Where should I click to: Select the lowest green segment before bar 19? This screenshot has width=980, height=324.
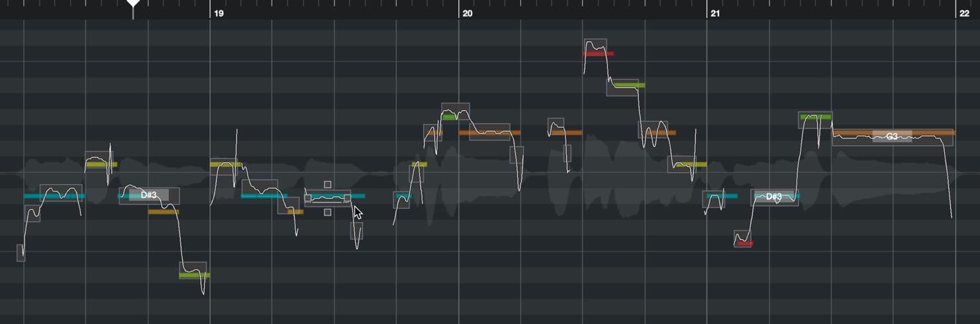(x=193, y=270)
